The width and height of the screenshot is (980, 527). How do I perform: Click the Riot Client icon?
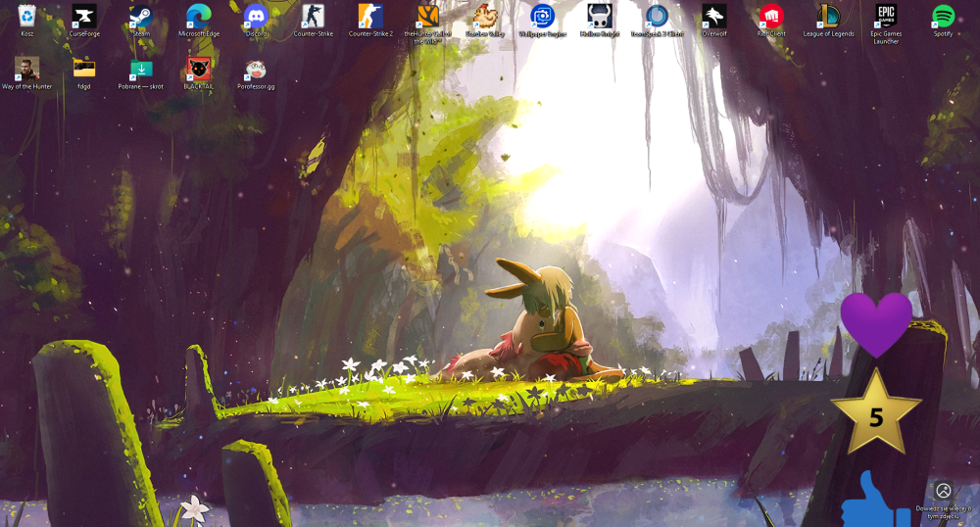771,21
